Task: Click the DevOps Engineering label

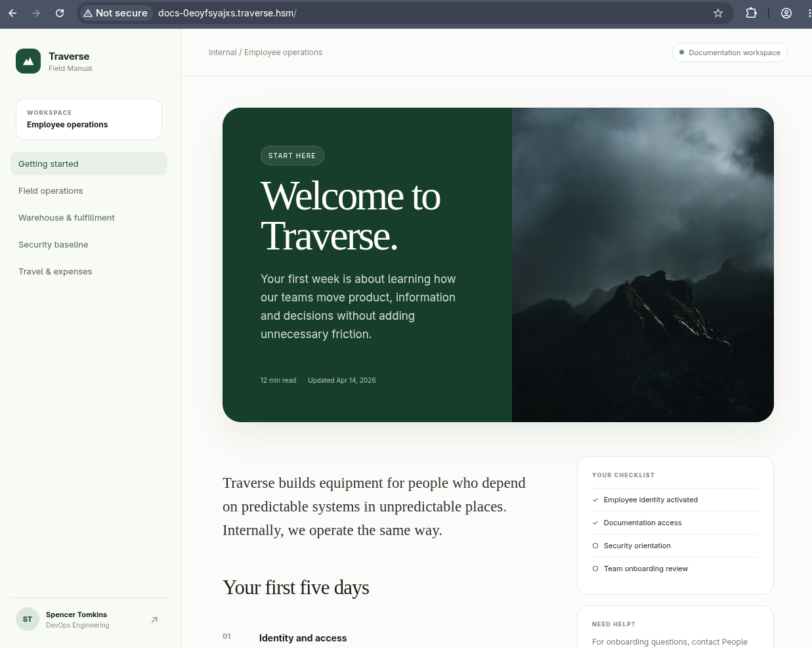Action: tap(77, 625)
